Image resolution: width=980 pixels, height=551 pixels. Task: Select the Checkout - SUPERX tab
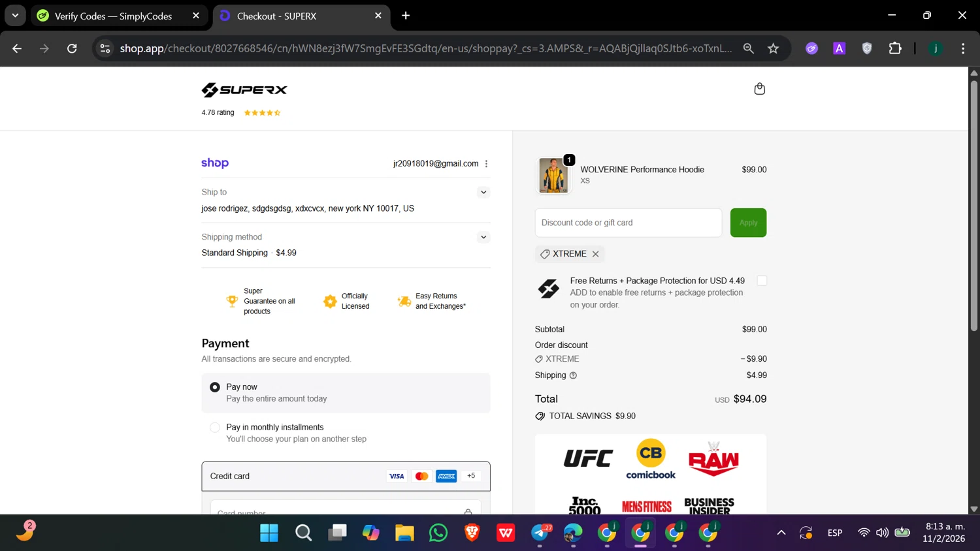301,16
